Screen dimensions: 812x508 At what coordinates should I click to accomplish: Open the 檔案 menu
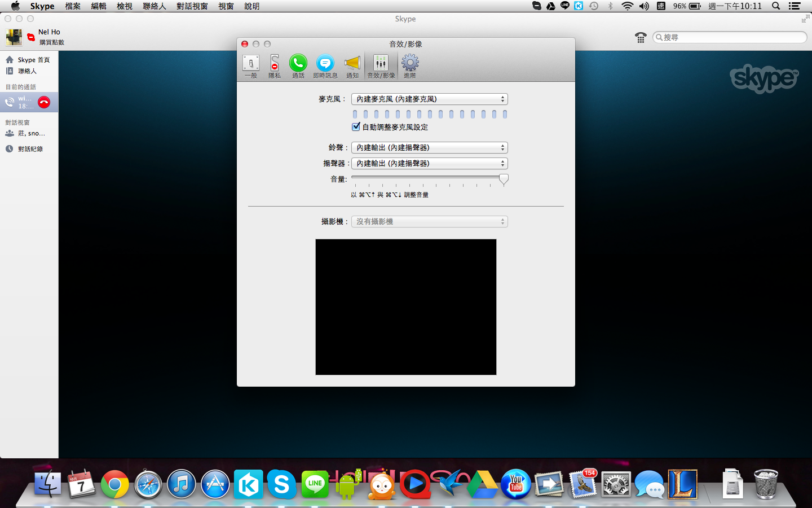73,6
